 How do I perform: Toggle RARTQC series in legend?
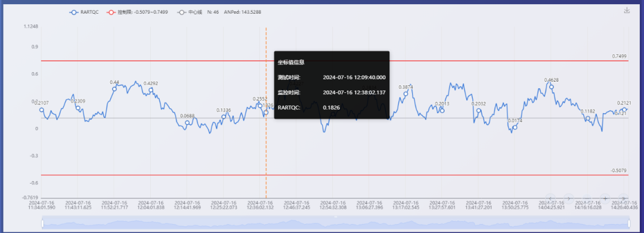[x=84, y=13]
